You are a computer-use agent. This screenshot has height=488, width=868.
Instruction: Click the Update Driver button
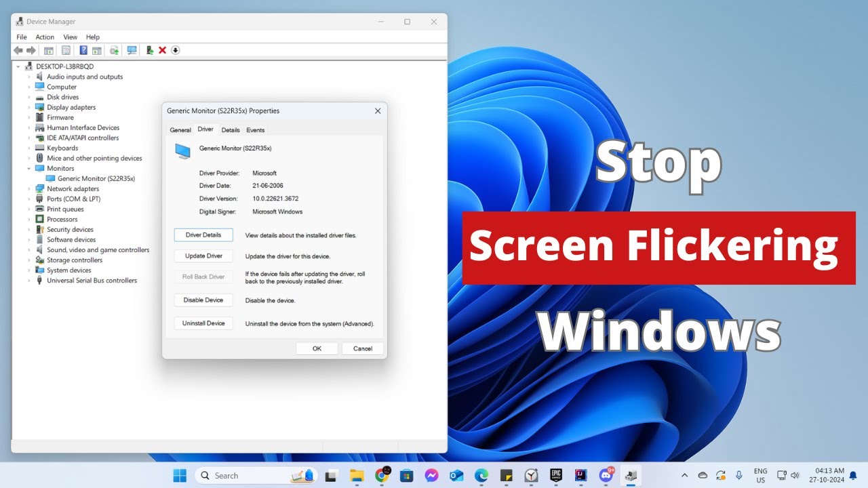click(x=203, y=256)
